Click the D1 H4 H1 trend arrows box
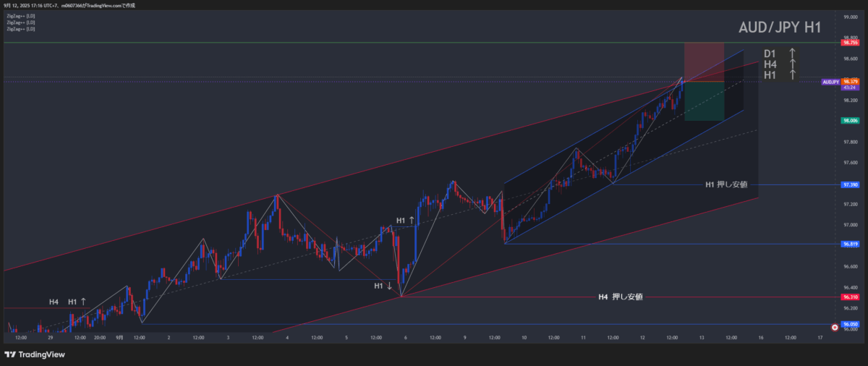 pyautogui.click(x=780, y=64)
